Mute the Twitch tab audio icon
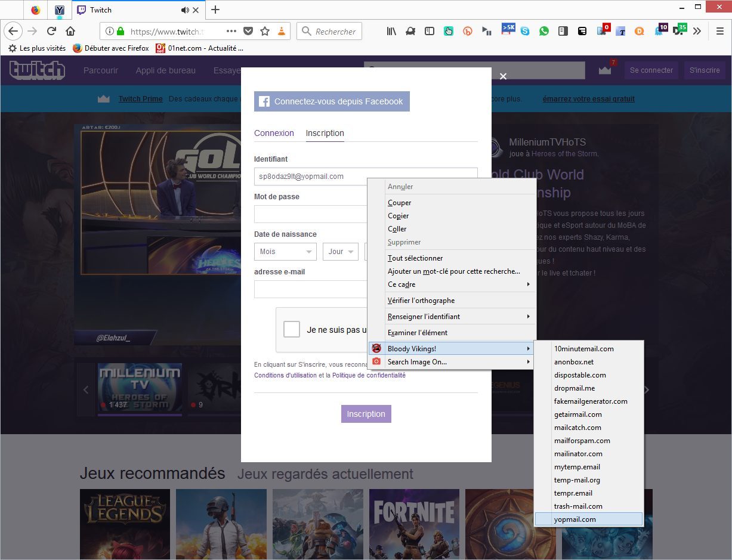The image size is (732, 560). click(x=185, y=10)
